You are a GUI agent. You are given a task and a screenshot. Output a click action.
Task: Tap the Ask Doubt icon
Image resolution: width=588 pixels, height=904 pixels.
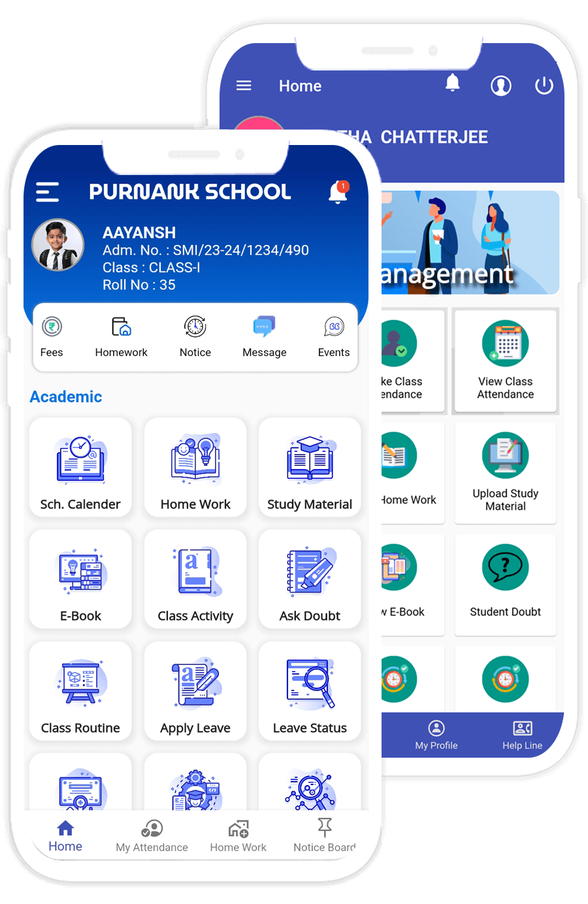310,579
